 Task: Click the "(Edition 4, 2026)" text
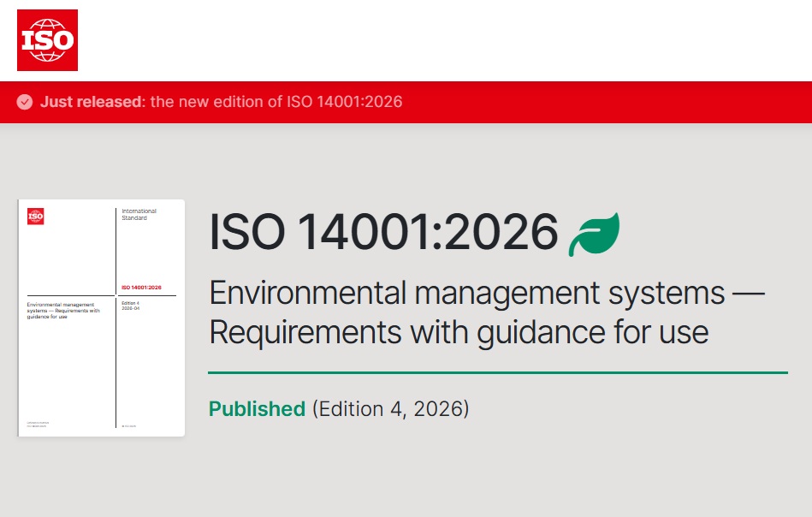coord(390,409)
